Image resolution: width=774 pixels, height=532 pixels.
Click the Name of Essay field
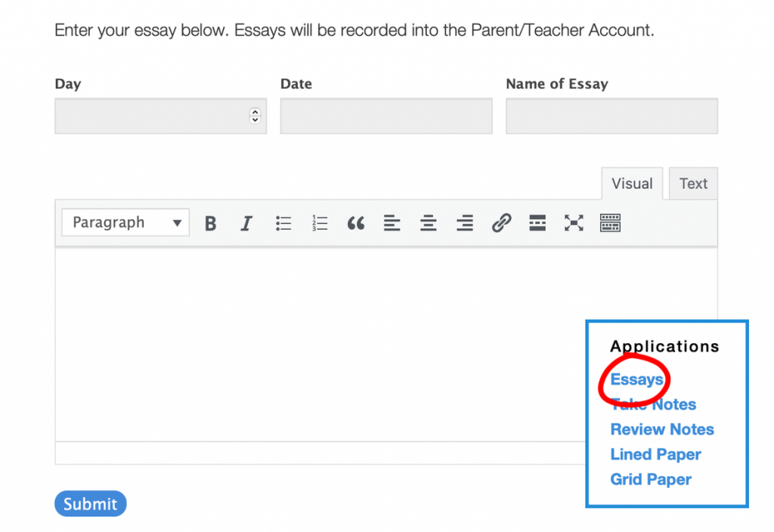[611, 116]
